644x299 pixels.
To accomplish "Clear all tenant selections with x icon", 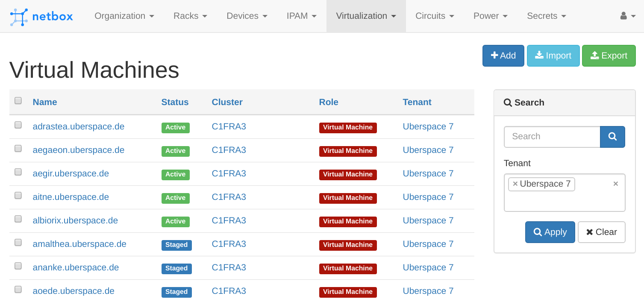I will pos(616,184).
